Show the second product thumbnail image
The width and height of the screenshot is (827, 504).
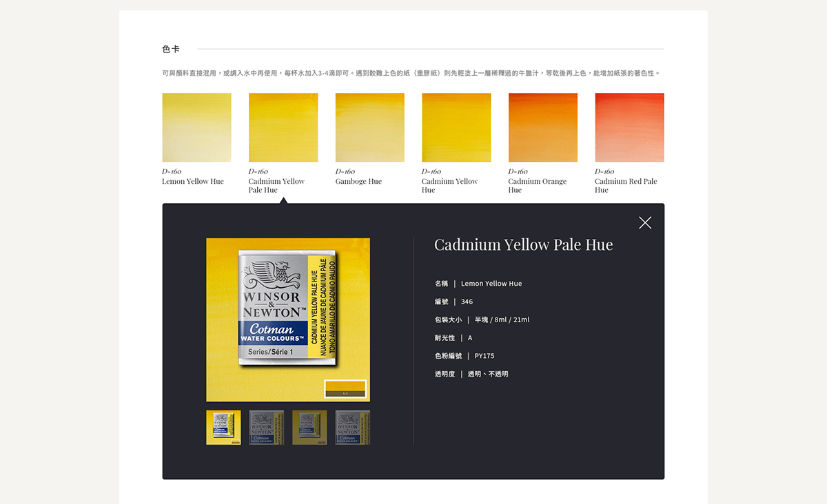(x=266, y=428)
